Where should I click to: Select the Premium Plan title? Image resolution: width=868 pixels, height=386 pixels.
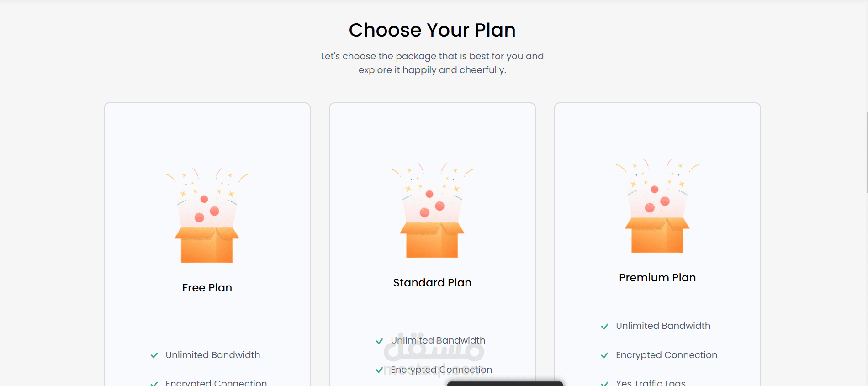point(657,278)
